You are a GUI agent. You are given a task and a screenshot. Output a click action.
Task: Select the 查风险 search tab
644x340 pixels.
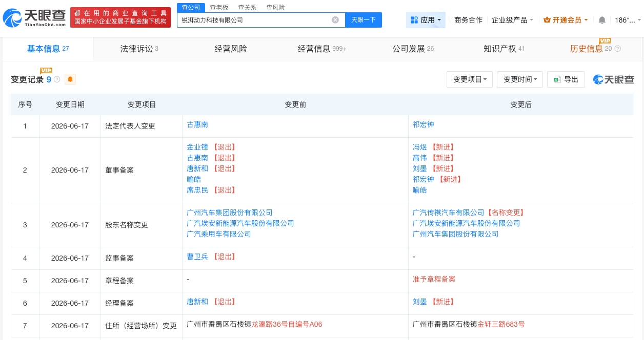click(x=275, y=8)
